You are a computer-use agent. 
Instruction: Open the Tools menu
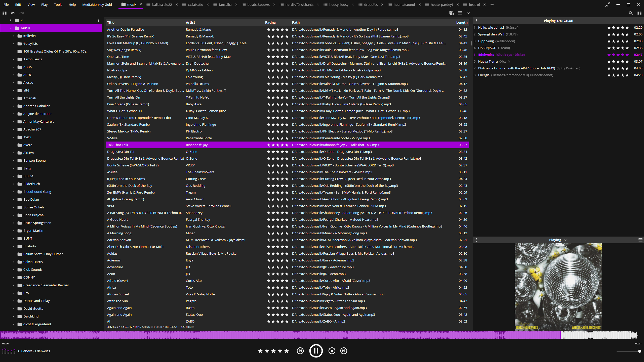click(x=58, y=5)
